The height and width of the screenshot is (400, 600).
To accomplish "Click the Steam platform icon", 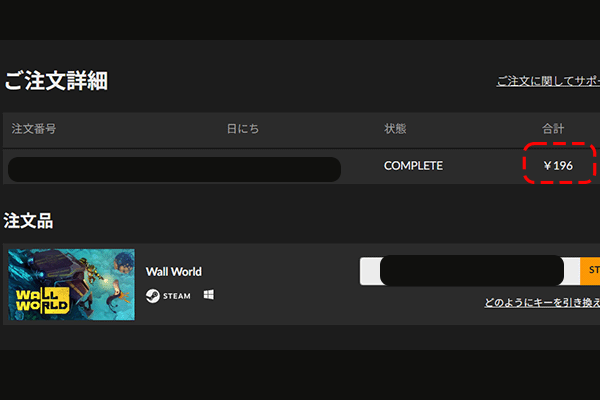I will [x=153, y=295].
